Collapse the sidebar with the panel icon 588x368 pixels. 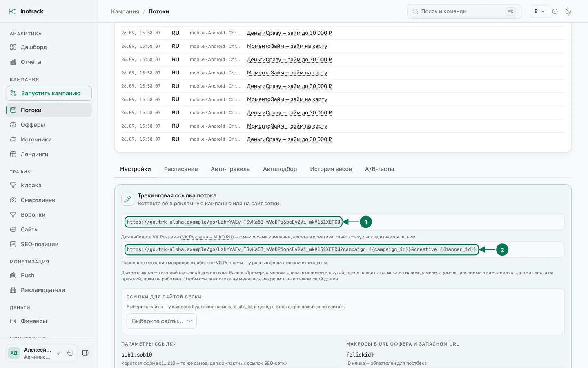(85, 353)
